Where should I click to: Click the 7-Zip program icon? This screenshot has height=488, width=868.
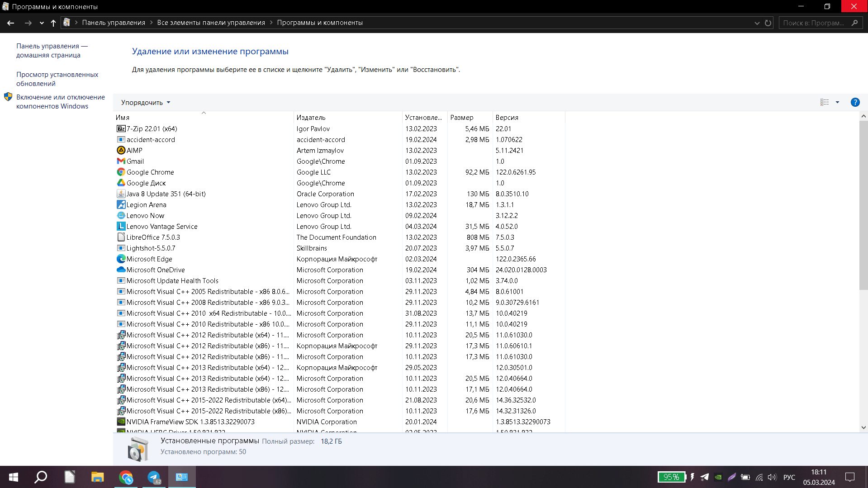click(x=121, y=128)
